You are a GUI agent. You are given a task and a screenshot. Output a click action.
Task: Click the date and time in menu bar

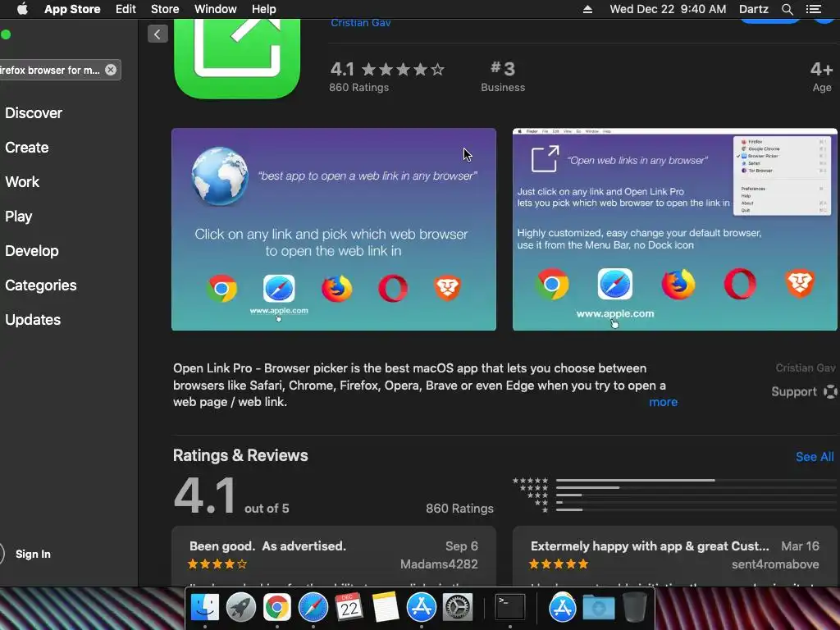coord(668,9)
